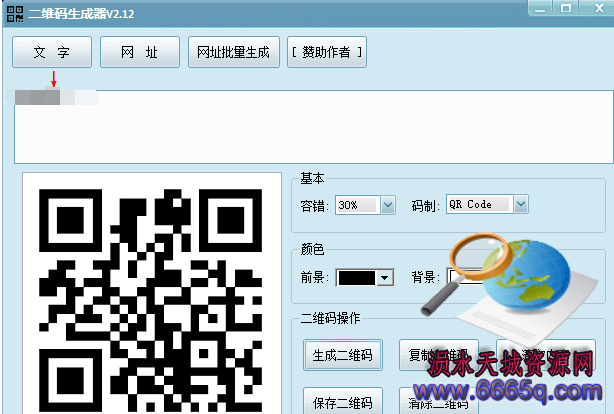Close the 二维码生成器 window

(x=599, y=8)
